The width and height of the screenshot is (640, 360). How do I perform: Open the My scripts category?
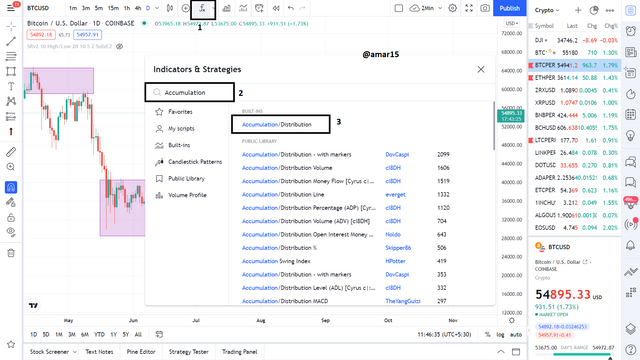(181, 129)
